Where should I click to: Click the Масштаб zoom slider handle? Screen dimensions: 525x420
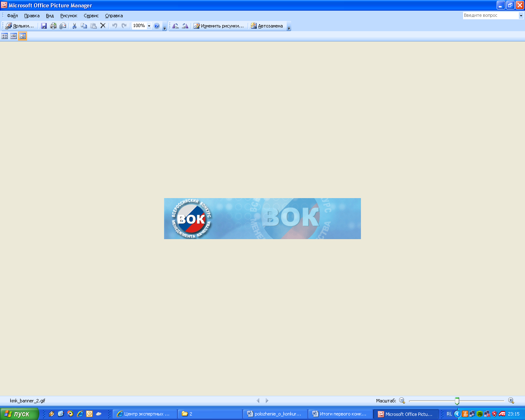click(457, 401)
